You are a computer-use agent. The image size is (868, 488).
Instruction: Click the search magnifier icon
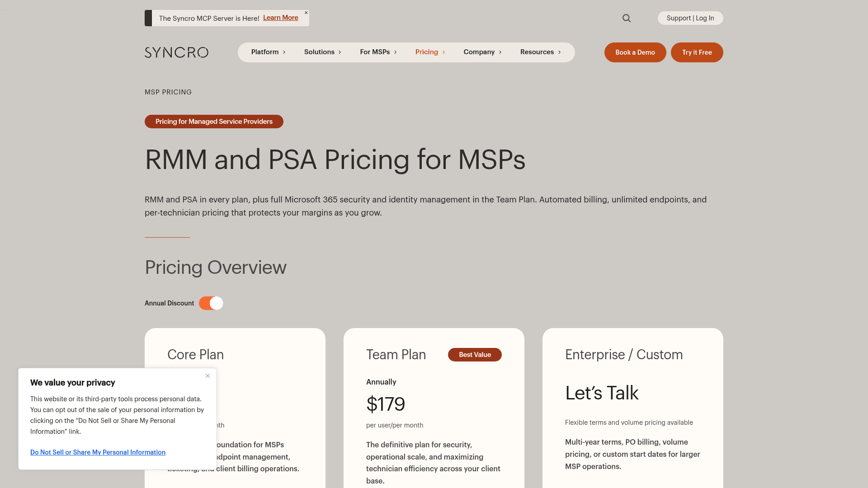click(627, 18)
